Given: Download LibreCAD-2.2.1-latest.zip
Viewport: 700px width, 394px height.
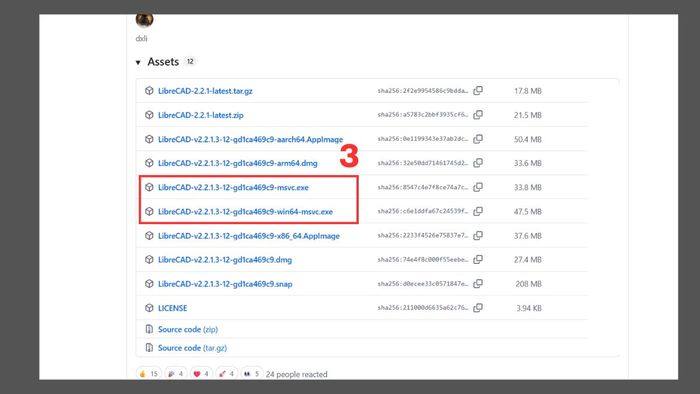Looking at the screenshot, I should click(200, 115).
